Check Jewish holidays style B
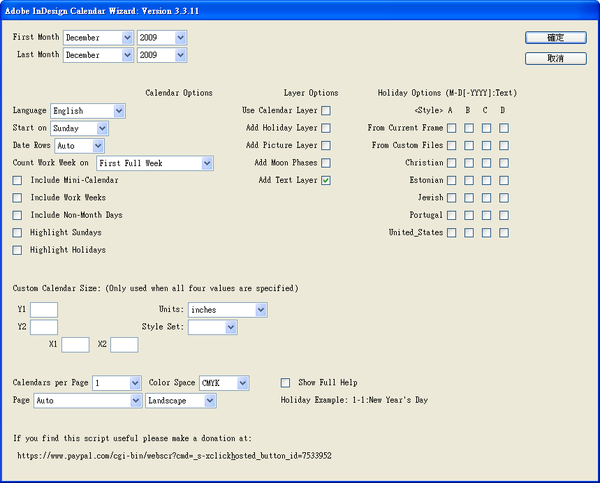This screenshot has height=483, width=600. 469,198
